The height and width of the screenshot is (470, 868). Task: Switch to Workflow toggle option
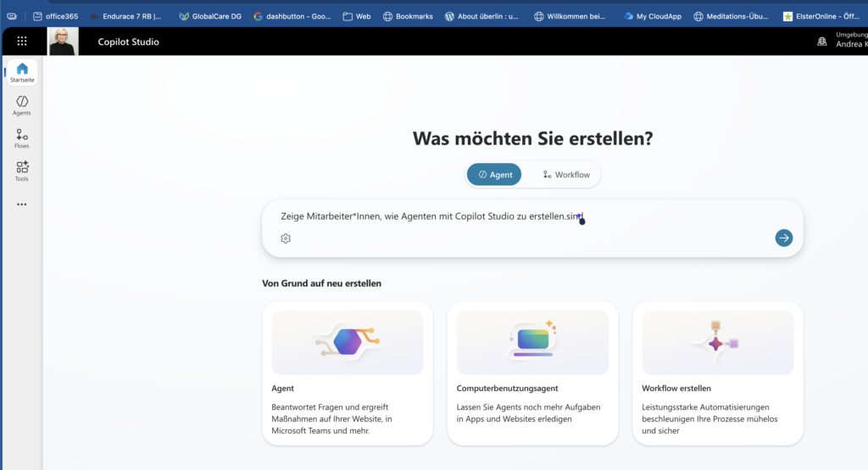pyautogui.click(x=565, y=175)
